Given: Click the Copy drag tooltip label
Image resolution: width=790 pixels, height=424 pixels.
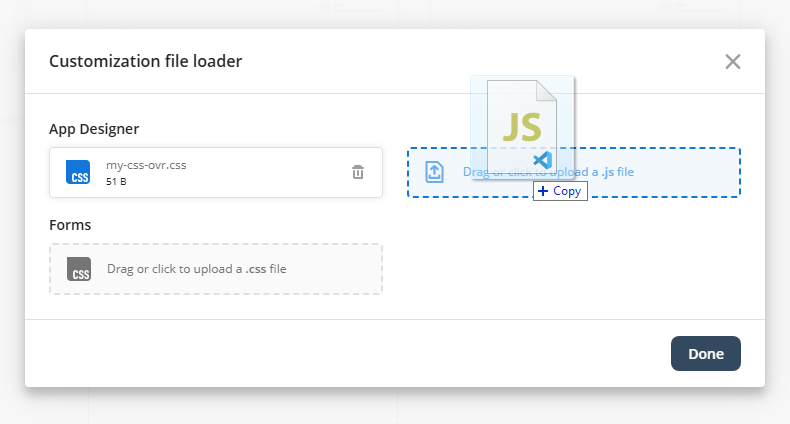Looking at the screenshot, I should [x=566, y=191].
